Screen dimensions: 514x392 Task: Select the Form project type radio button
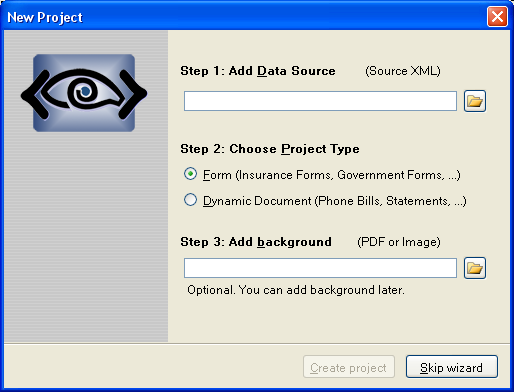(190, 174)
